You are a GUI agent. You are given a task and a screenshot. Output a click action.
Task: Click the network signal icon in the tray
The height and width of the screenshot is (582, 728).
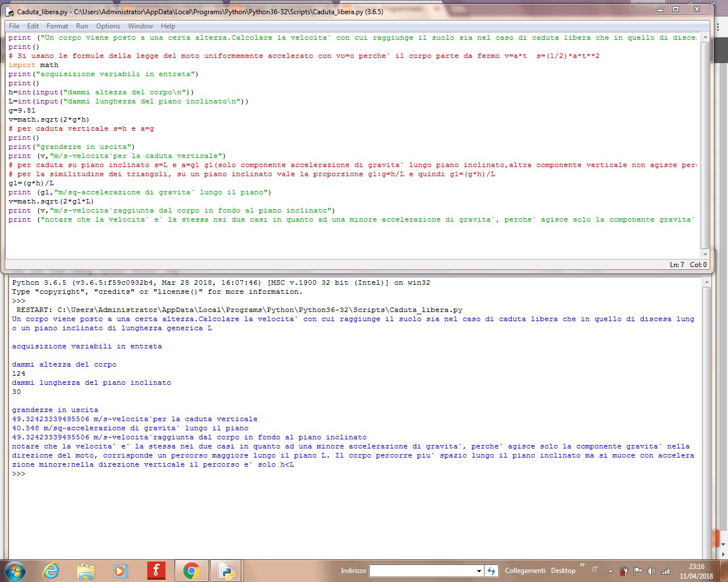tap(666, 571)
